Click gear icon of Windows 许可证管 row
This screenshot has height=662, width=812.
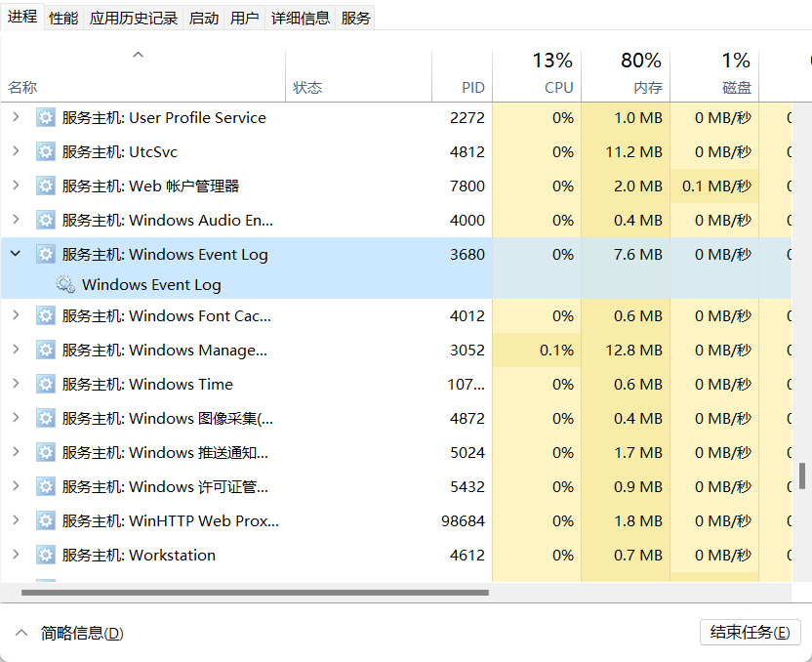[x=46, y=486]
